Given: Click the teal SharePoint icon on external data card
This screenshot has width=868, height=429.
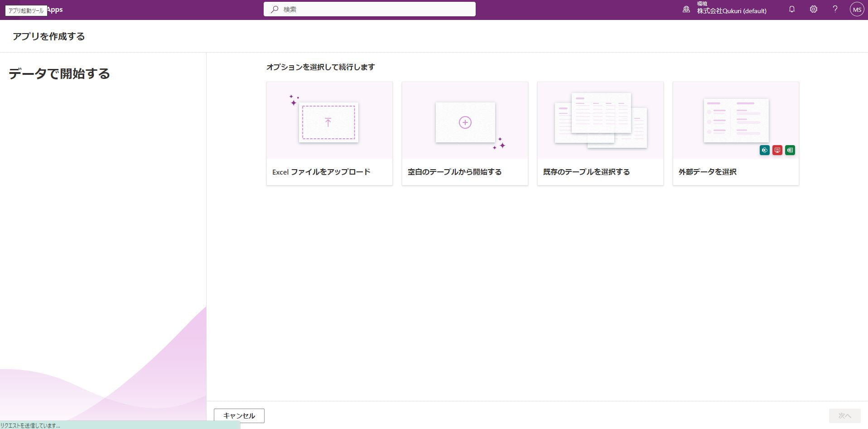Looking at the screenshot, I should [x=764, y=150].
